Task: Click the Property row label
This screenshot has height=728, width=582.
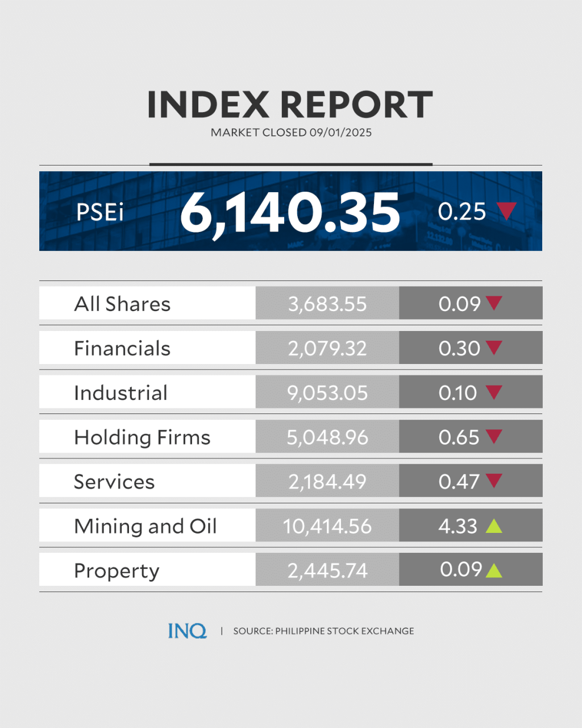Action: [x=117, y=570]
